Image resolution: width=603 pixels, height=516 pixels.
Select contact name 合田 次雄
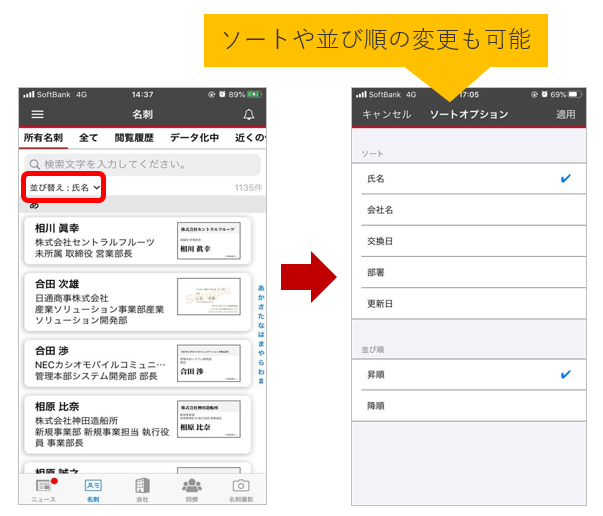[57, 284]
